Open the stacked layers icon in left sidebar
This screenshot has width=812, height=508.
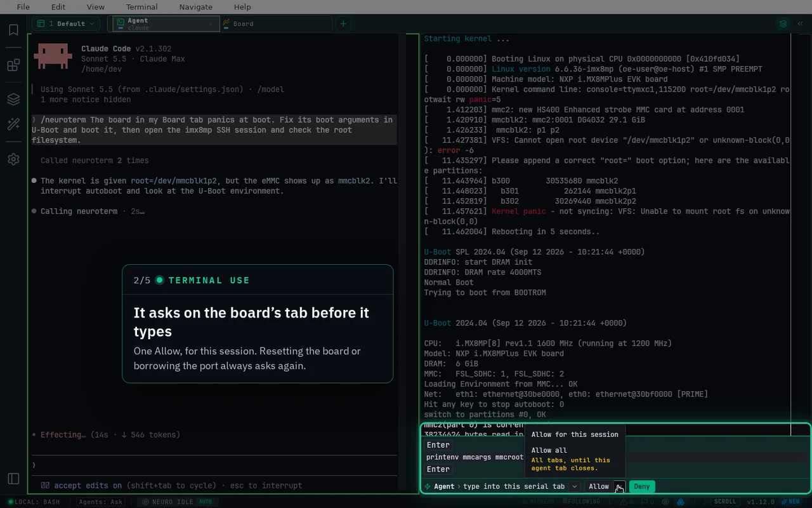[x=13, y=100]
